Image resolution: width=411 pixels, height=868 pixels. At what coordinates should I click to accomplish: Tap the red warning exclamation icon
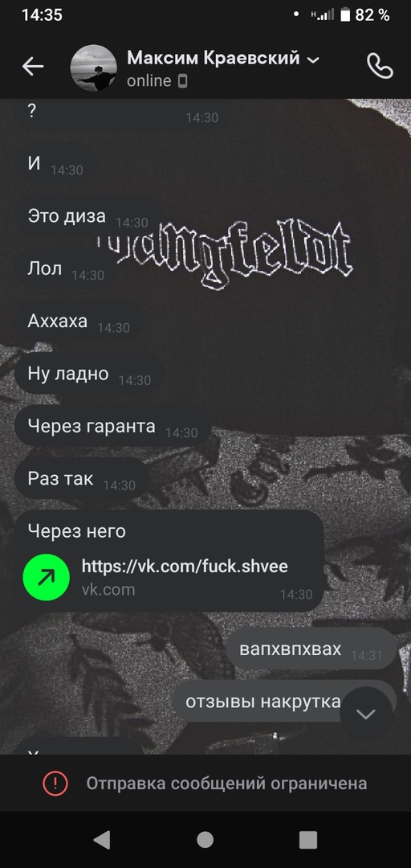click(55, 784)
